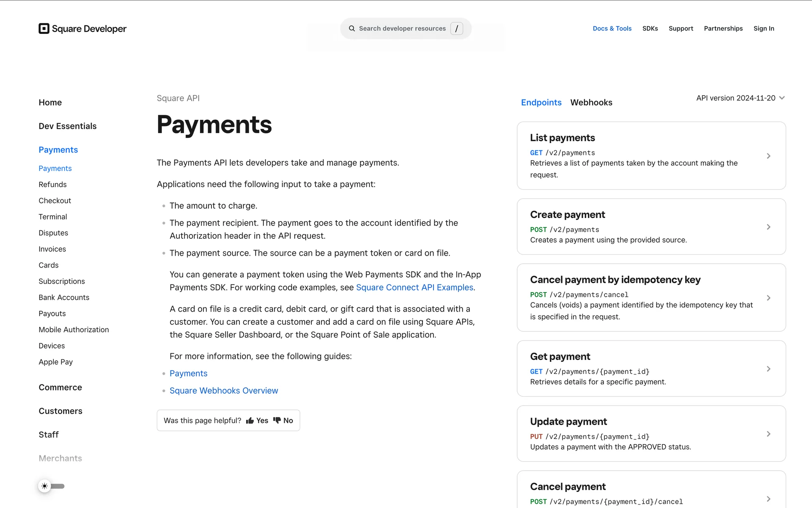
Task: Expand the Dev Essentials sidebar section
Action: pyautogui.click(x=67, y=126)
